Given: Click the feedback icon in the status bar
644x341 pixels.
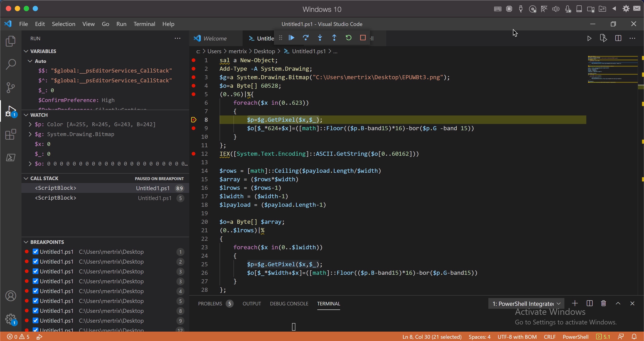Looking at the screenshot, I should pyautogui.click(x=621, y=337).
